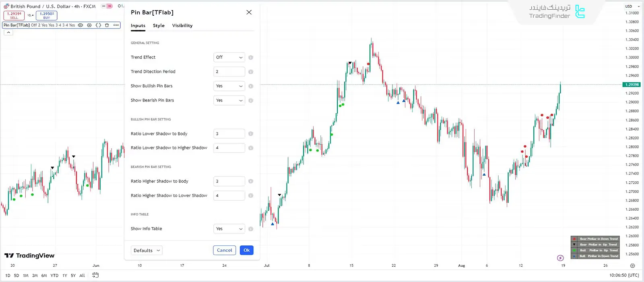Switch to the Style tab
Screen dimensions: 644x282
tap(159, 25)
